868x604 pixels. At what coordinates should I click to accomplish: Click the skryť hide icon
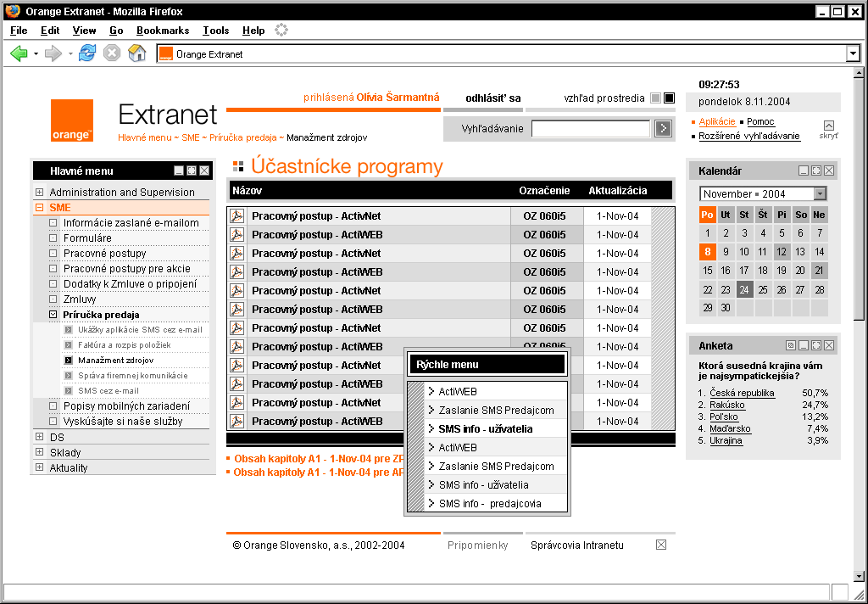click(x=829, y=126)
